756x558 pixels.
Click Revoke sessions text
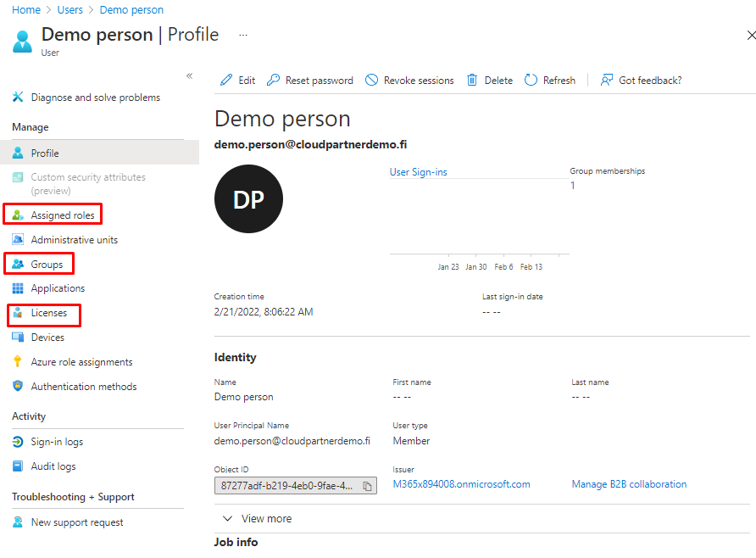[x=419, y=81]
